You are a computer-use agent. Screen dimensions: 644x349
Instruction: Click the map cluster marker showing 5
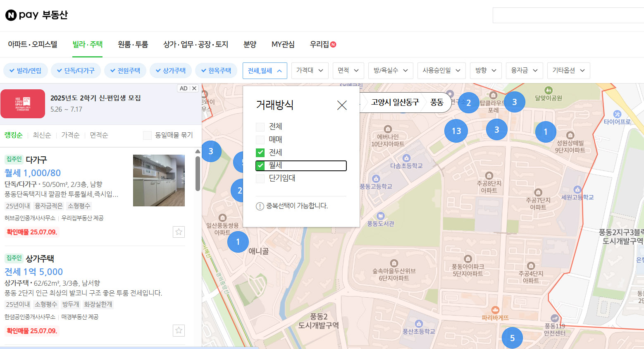pos(512,338)
